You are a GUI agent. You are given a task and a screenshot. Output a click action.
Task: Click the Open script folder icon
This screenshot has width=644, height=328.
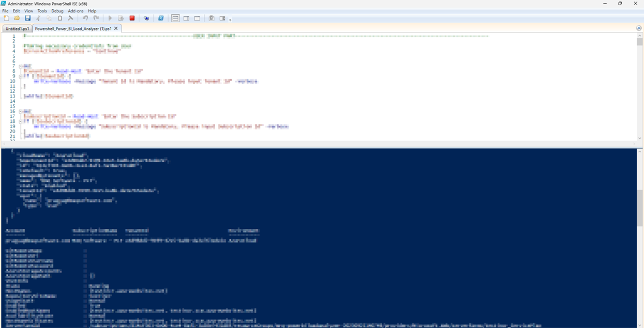click(17, 18)
